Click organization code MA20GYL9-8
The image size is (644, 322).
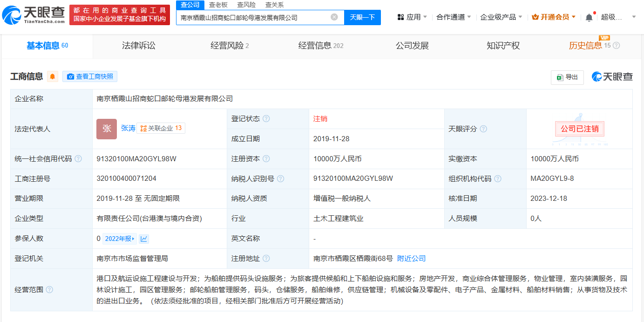point(552,179)
